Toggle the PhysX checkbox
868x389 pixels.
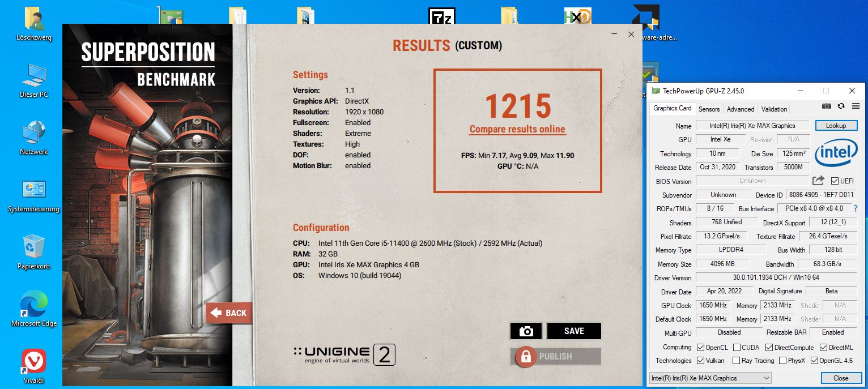coord(782,360)
